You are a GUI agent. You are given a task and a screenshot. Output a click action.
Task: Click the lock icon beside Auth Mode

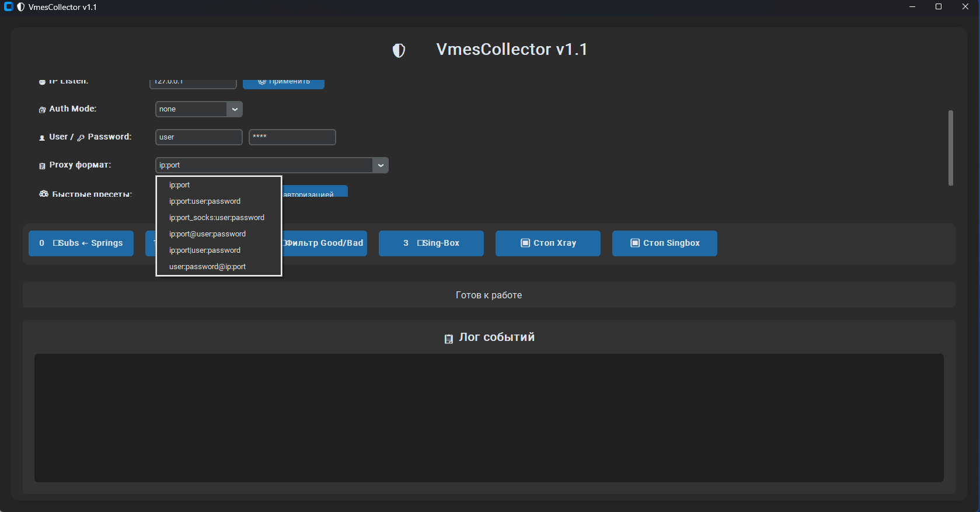[x=42, y=110]
